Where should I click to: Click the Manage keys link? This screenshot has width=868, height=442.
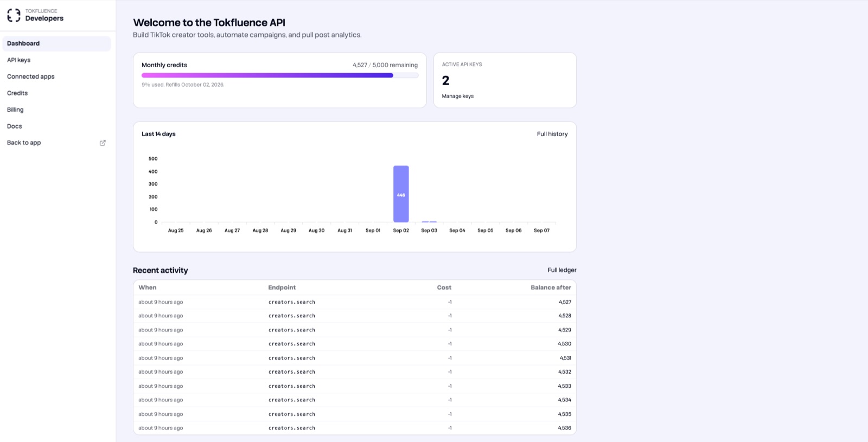(457, 96)
